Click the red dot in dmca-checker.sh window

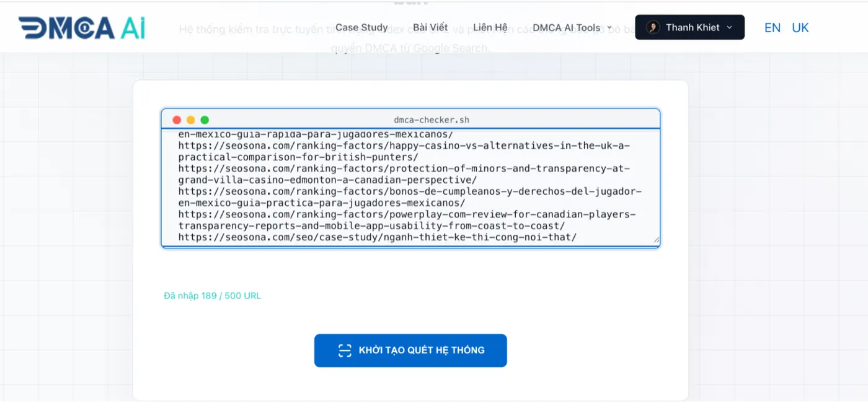pos(177,120)
